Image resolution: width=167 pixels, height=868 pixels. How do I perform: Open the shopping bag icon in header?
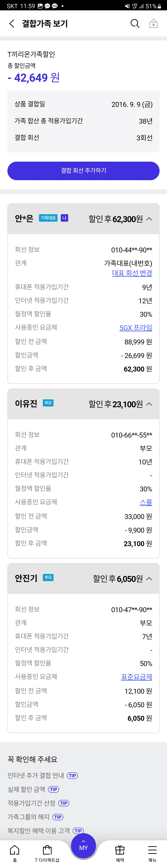click(x=154, y=24)
